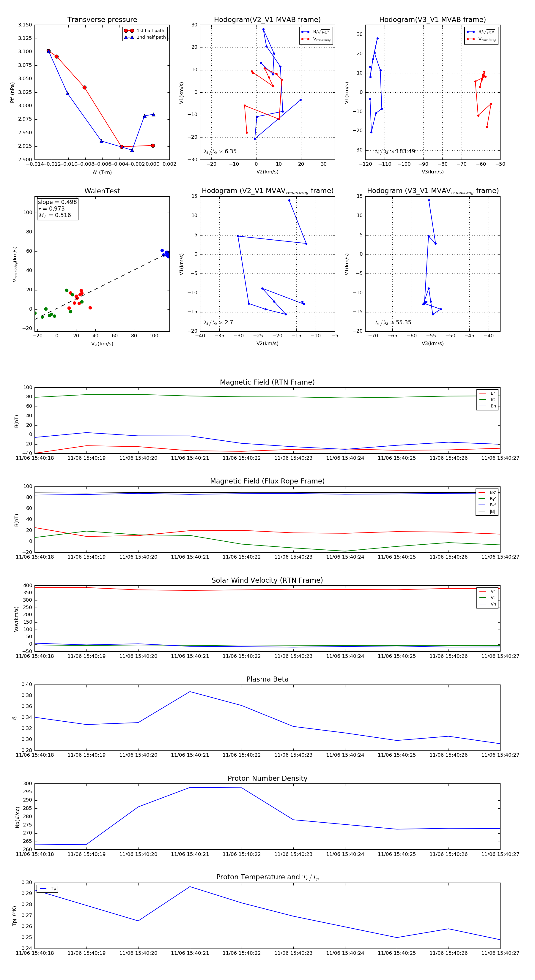Click the 'V_A(km/s)' x-axis label

tap(102, 344)
